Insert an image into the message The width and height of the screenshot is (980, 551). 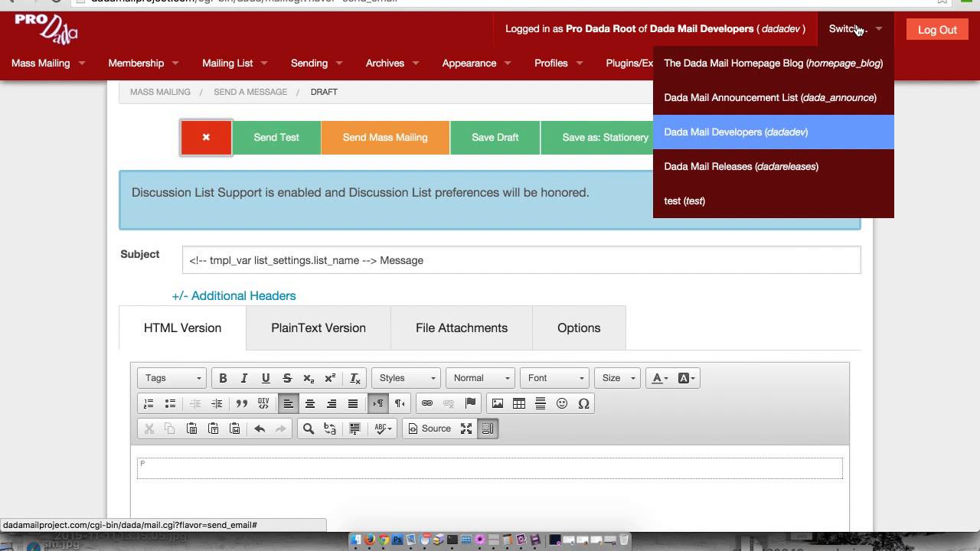[x=498, y=403]
